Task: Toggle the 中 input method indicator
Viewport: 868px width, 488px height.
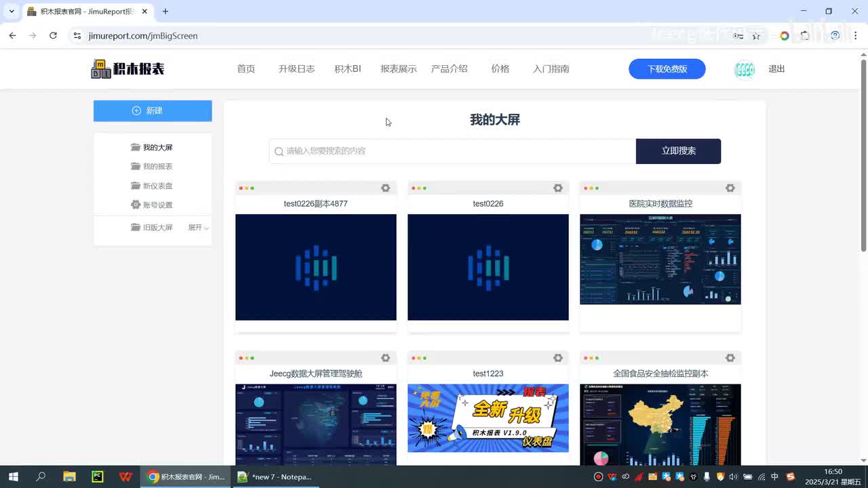Action: [x=775, y=476]
